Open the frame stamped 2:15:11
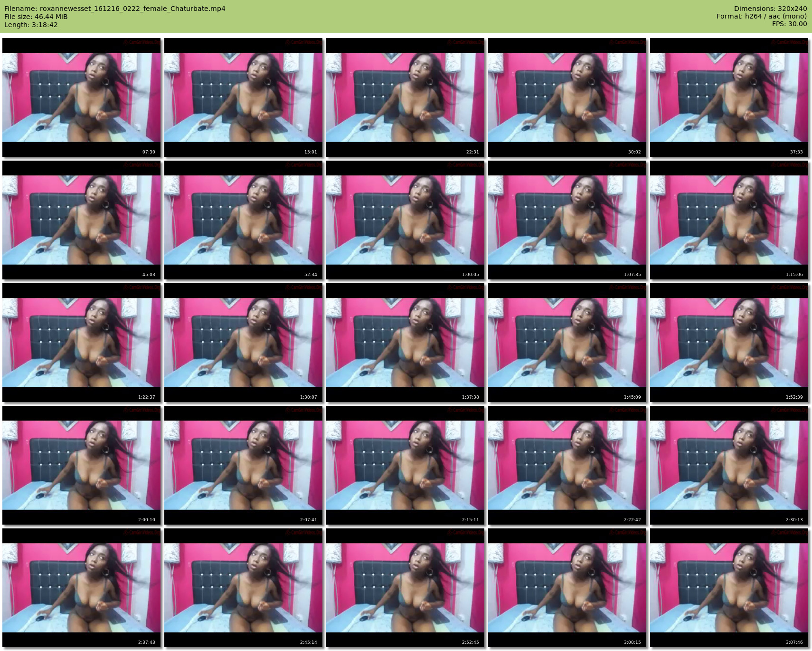This screenshot has width=812, height=651. point(406,465)
